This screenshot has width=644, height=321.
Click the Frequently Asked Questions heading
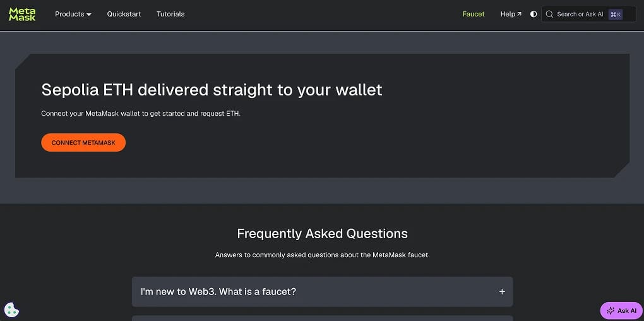323,233
